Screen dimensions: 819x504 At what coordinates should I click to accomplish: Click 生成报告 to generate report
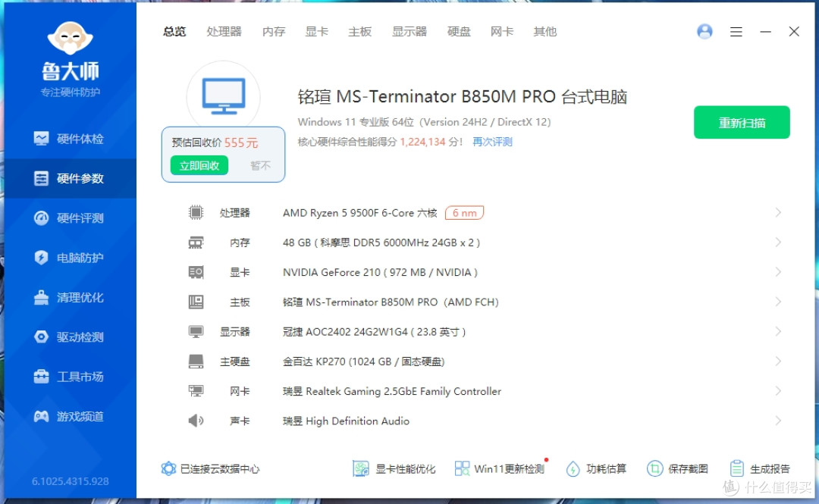759,468
